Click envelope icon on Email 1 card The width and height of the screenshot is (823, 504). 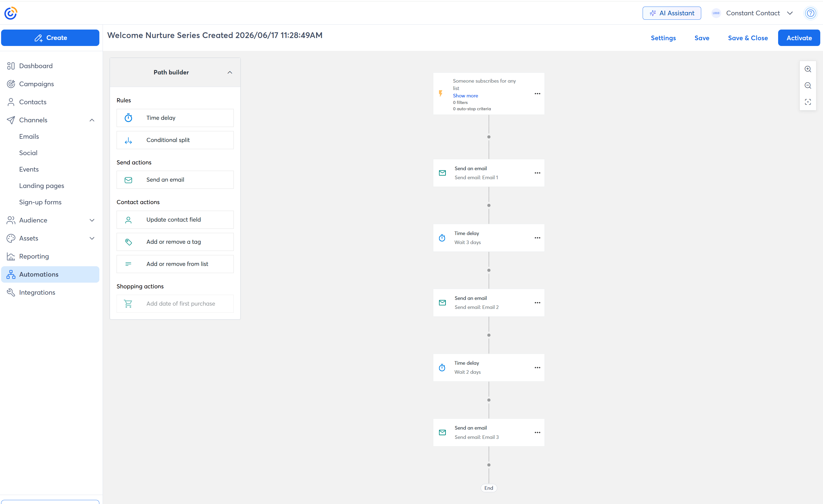442,173
